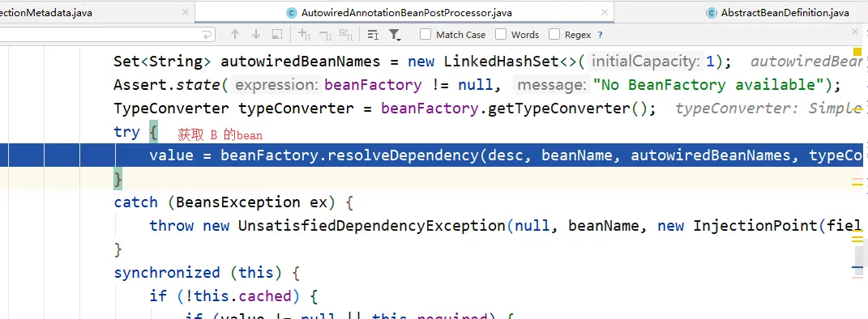
Task: Close the AutowiredAnnotationBeanPostProcessor.java tab
Action: pos(605,12)
